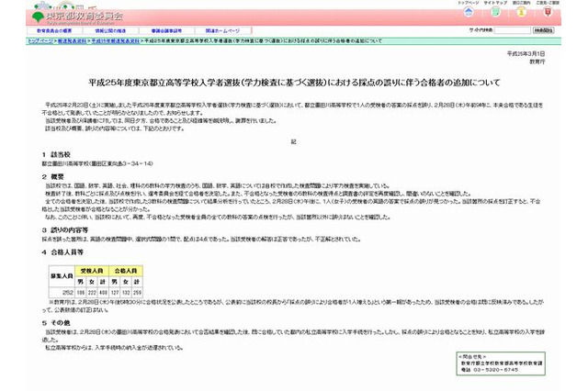This screenshot has width=588, height=391.
Task: Click the '2 概要' section heading
Action: (53, 177)
